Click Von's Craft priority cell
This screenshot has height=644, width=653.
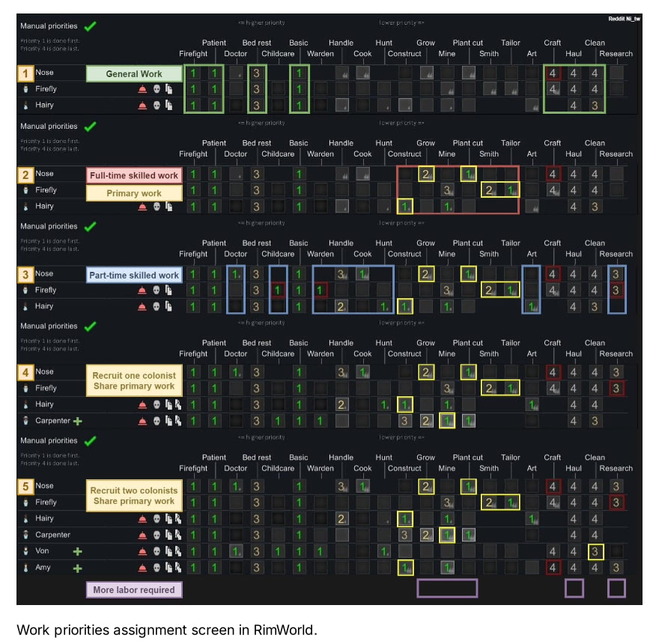point(553,552)
